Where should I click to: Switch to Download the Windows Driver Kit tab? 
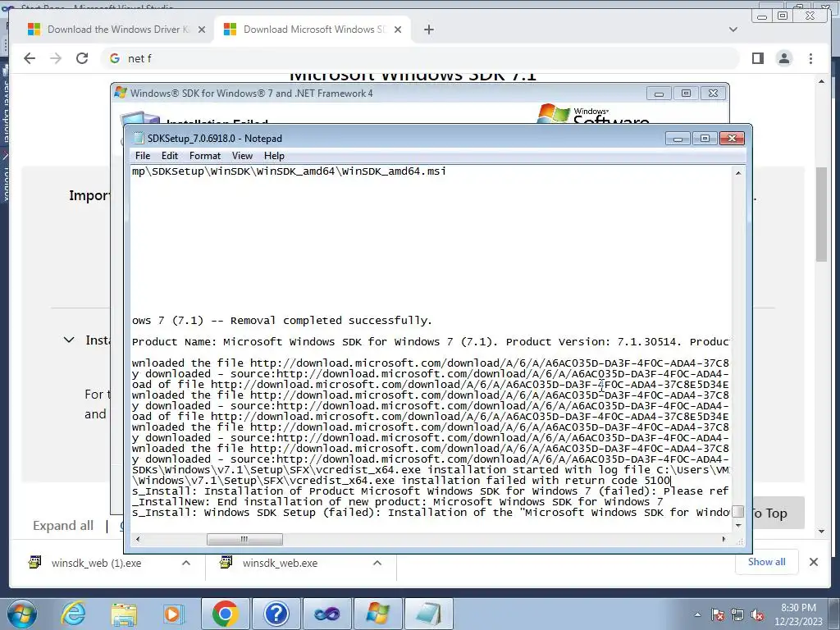coord(116,30)
